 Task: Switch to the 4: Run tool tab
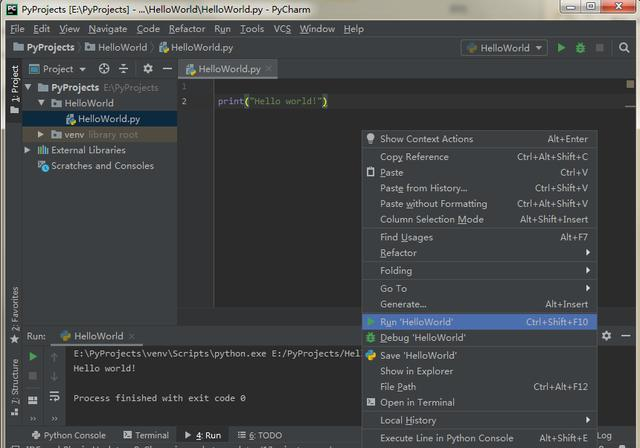[203, 435]
